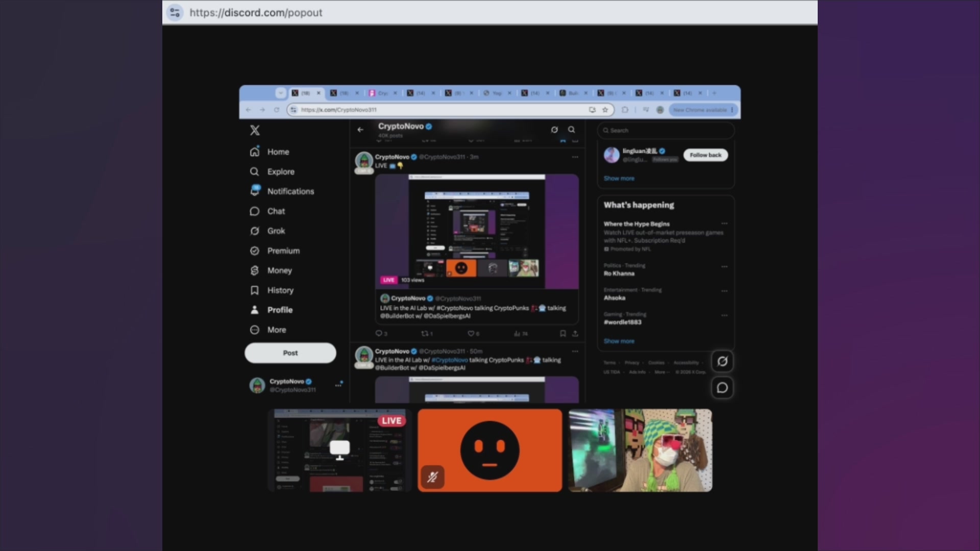Click Follow back for linguan
The width and height of the screenshot is (980, 551).
(705, 155)
